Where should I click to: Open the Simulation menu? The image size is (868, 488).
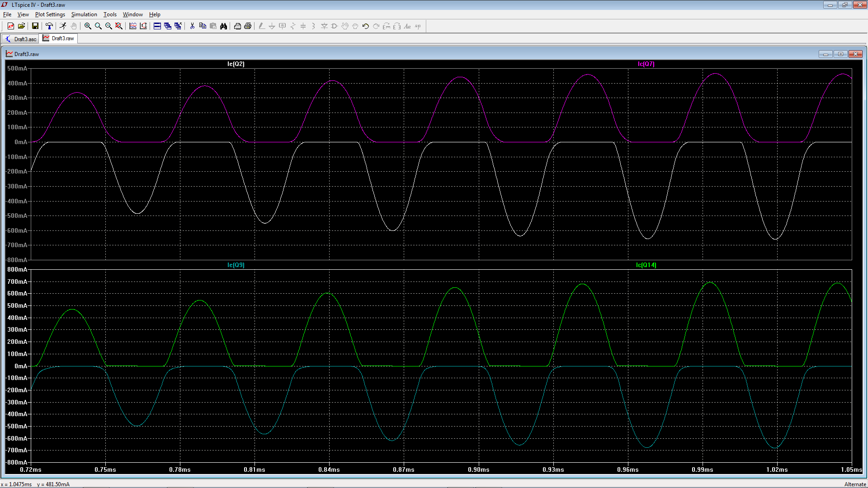[x=84, y=14]
